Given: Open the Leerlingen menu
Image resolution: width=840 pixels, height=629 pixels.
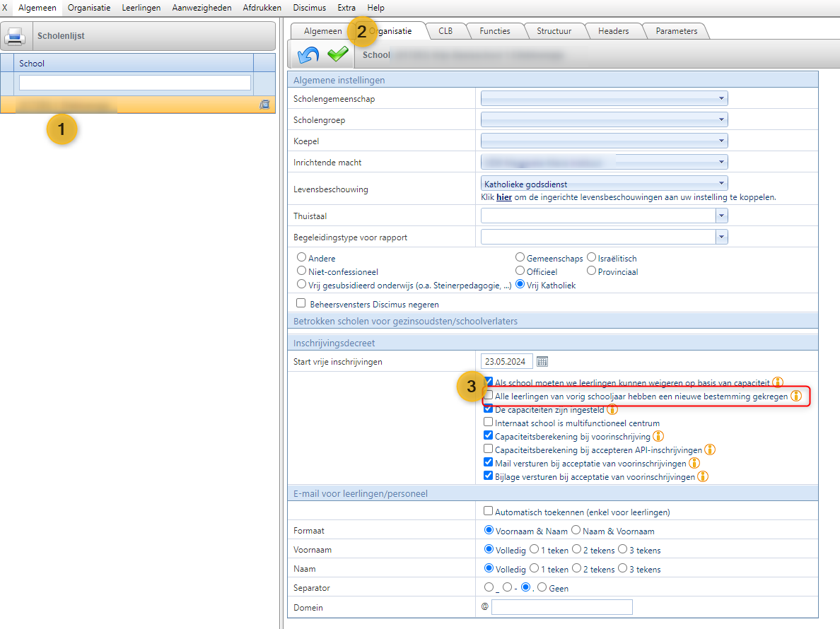Looking at the screenshot, I should click(141, 7).
